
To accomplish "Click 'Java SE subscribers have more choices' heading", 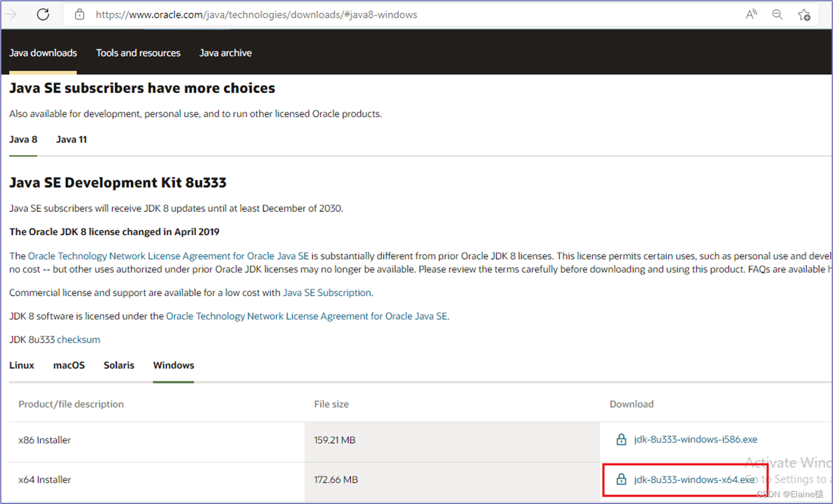I will tap(142, 88).
